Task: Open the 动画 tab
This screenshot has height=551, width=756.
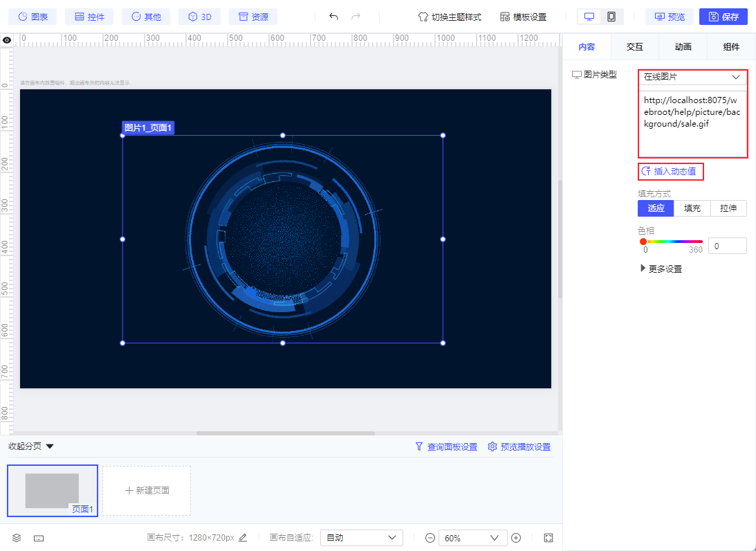Action: tap(683, 47)
